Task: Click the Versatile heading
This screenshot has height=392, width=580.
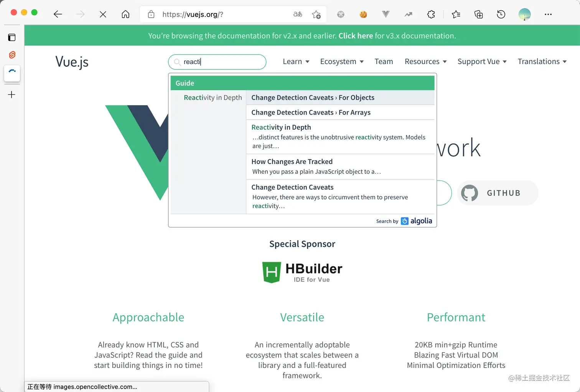Action: tap(302, 317)
